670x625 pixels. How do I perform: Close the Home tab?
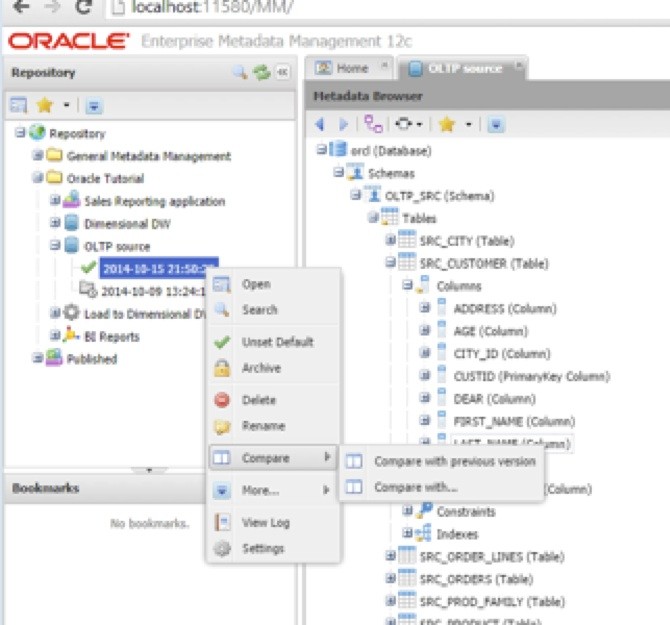384,65
